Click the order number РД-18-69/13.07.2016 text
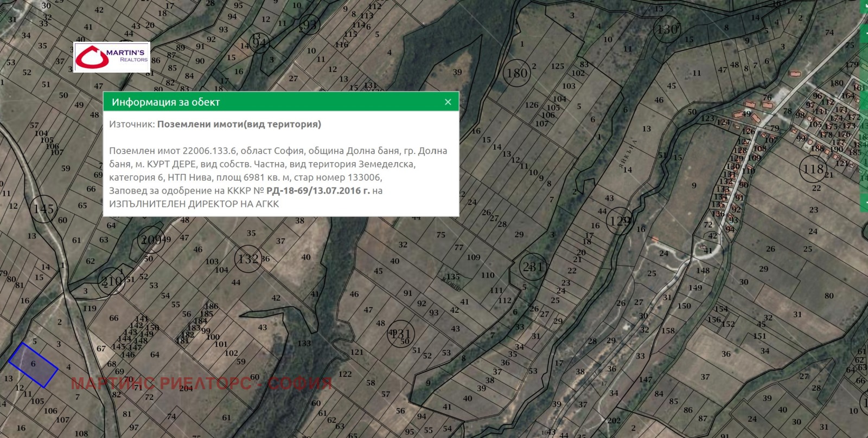 coord(318,191)
